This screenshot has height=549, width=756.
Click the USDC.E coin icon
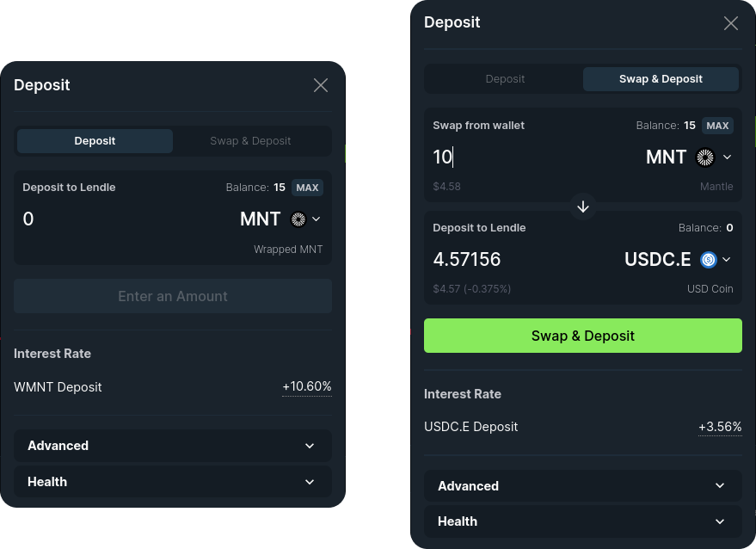point(709,260)
